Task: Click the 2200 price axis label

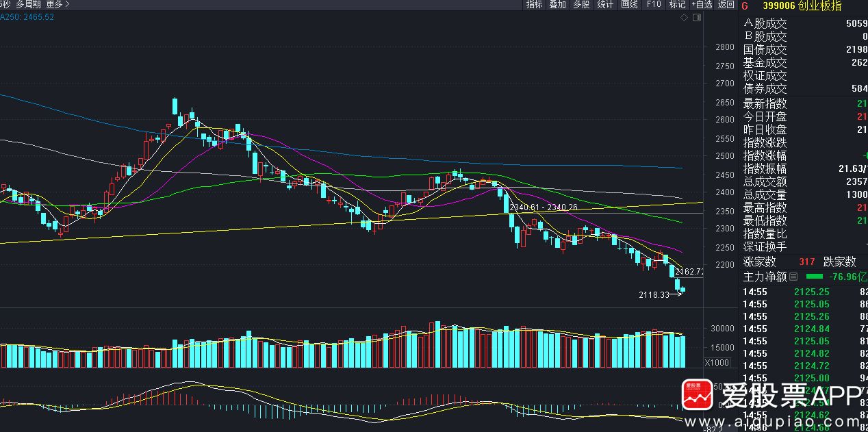Action: click(725, 265)
